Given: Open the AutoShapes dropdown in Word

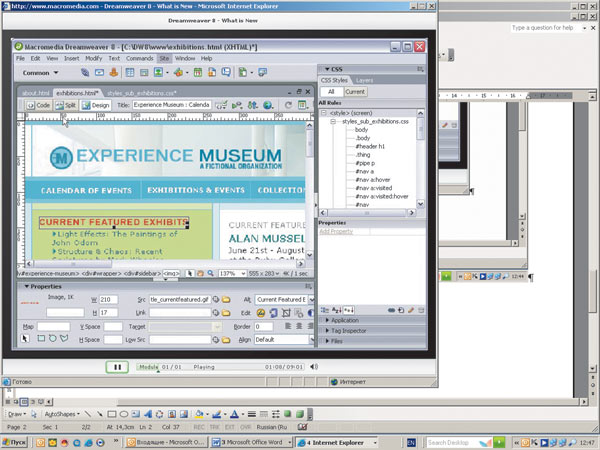Looking at the screenshot, I should pyautogui.click(x=62, y=414).
